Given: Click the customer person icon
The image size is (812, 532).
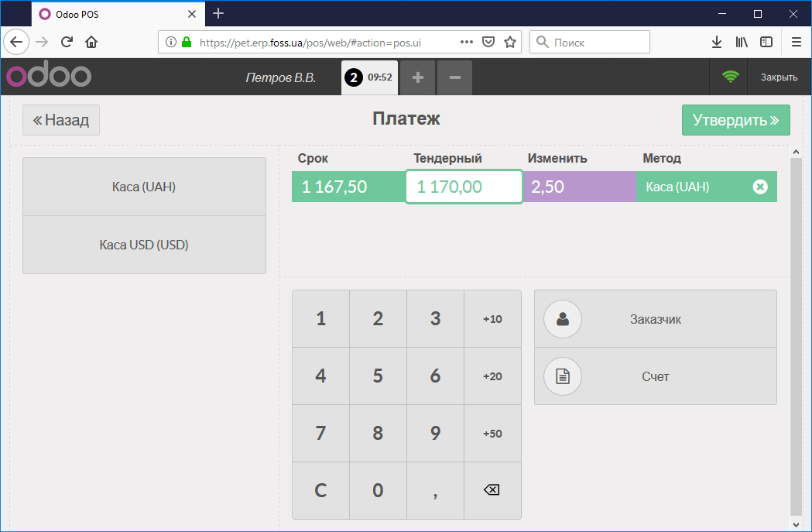Looking at the screenshot, I should click(x=563, y=319).
